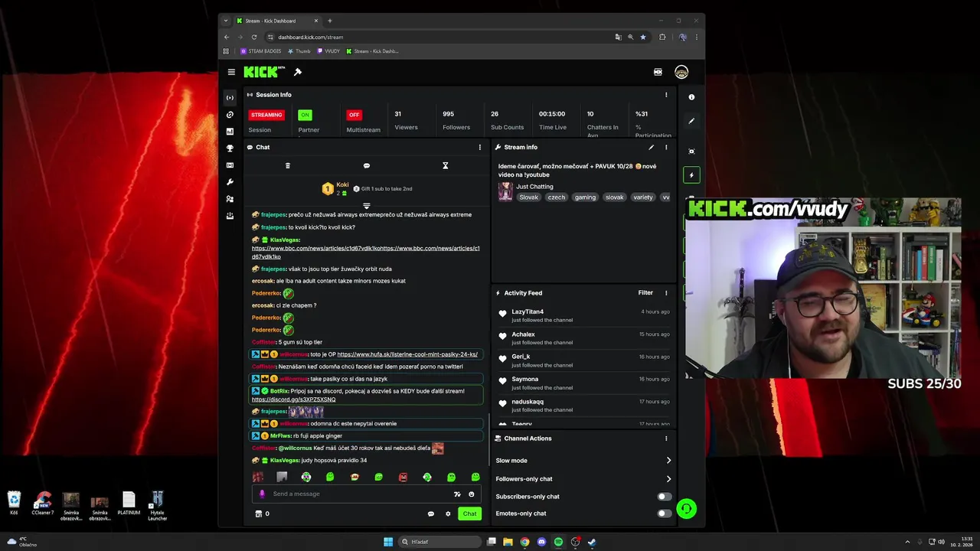Viewport: 980px width, 551px height.
Task: Click the Slovak stream tag
Action: click(x=528, y=197)
